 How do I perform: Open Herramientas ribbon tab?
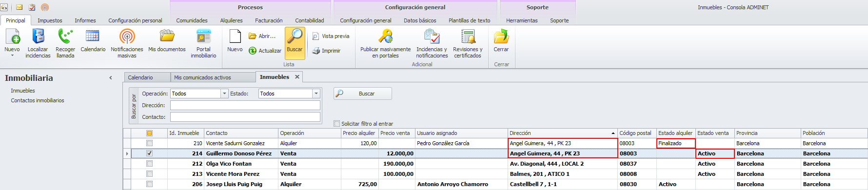pyautogui.click(x=522, y=20)
